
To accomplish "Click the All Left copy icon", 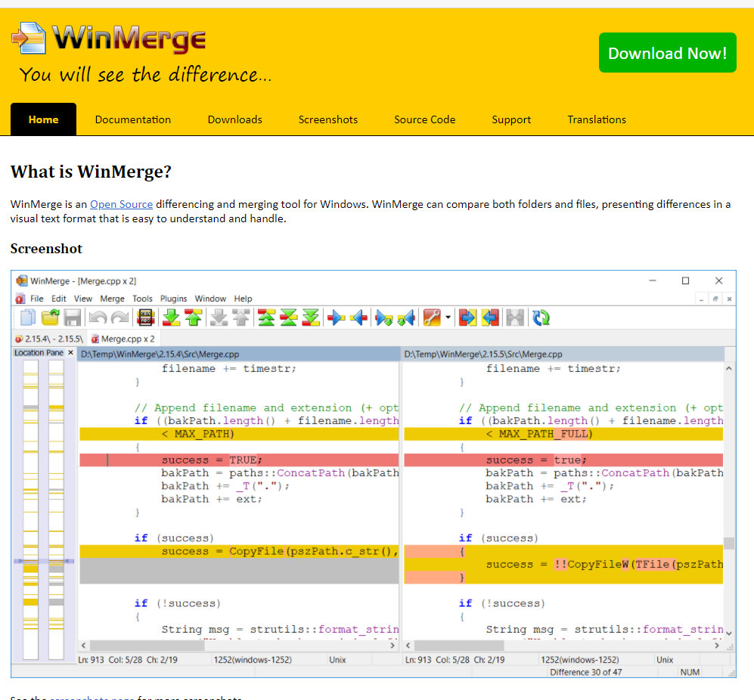I will click(x=490, y=317).
